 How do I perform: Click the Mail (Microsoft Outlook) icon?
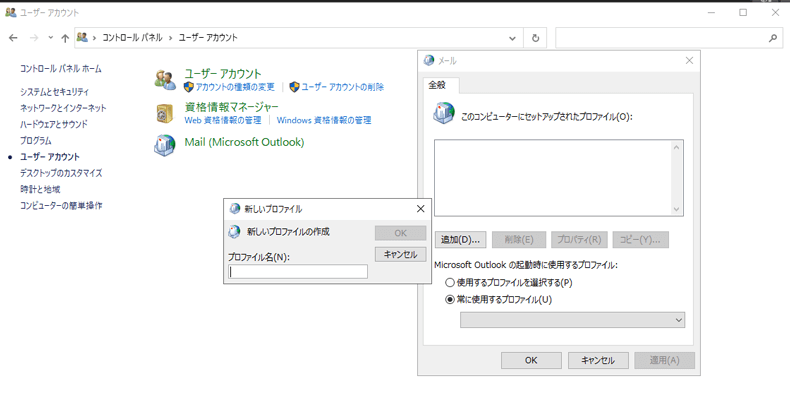coord(165,144)
